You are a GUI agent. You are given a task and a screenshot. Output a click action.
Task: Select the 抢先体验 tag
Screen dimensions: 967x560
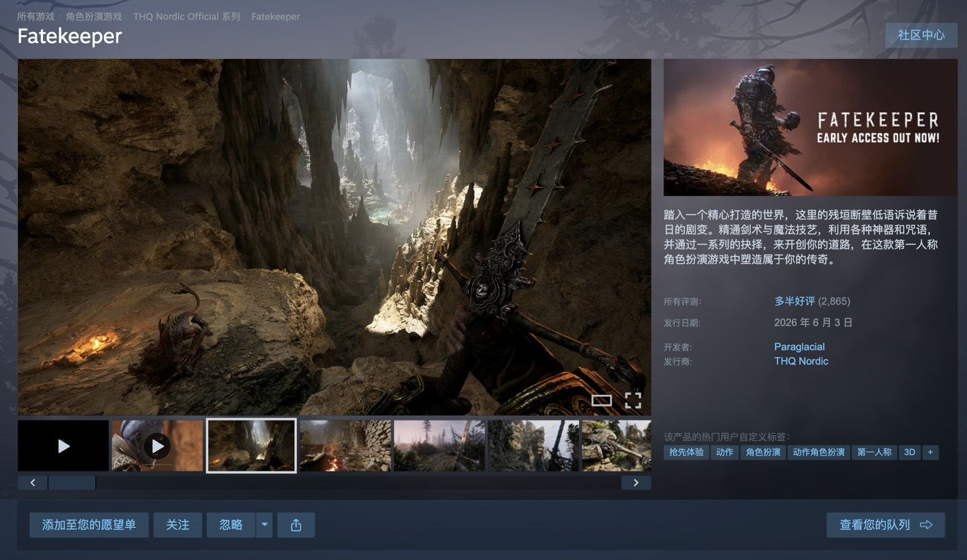pos(686,453)
